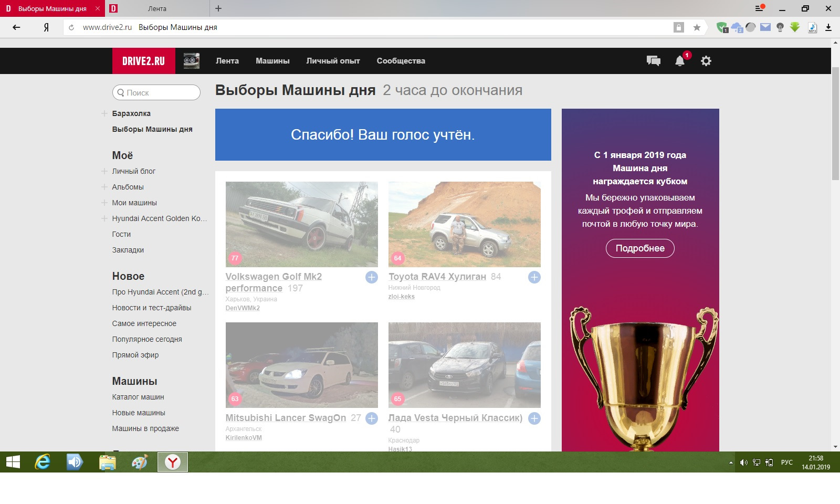Open the Машины menu in the header
840x504 pixels.
(272, 61)
